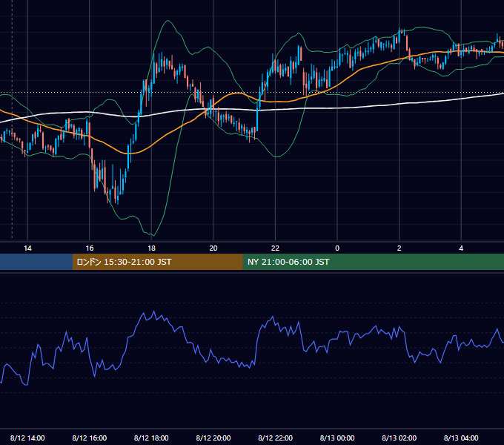Click the 20 hour label on price chart axis

[213, 248]
